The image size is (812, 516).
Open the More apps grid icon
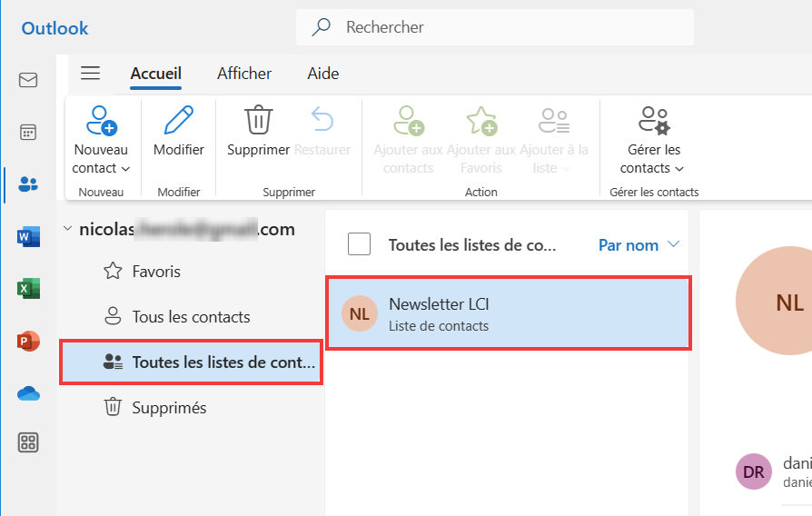point(28,442)
